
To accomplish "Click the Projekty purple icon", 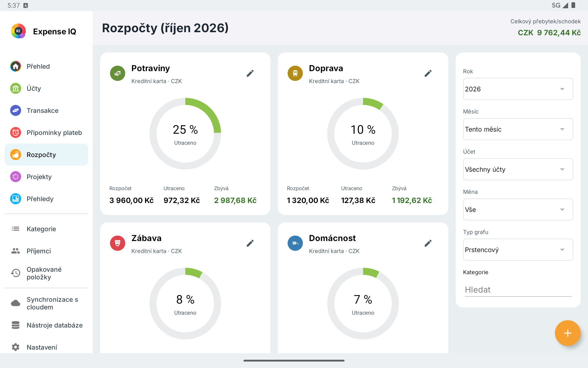I will [16, 177].
